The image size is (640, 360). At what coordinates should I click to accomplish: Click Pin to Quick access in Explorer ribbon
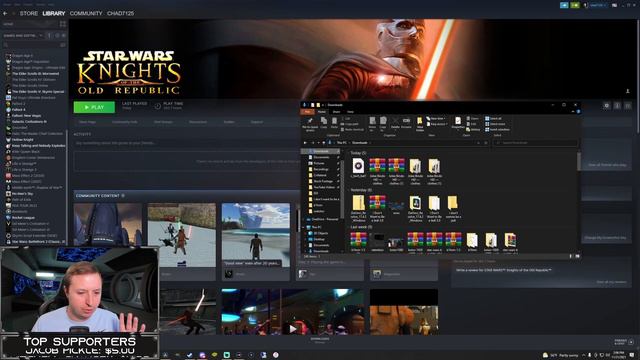[310, 124]
